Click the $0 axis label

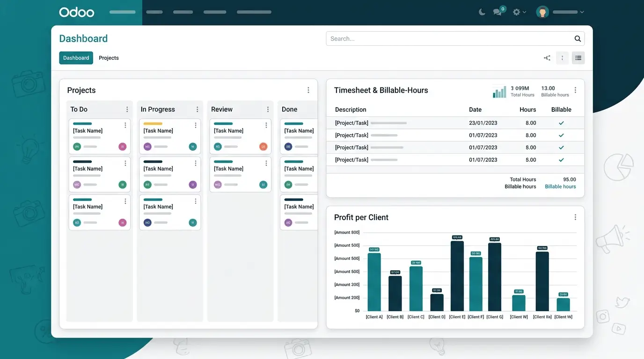click(x=357, y=311)
